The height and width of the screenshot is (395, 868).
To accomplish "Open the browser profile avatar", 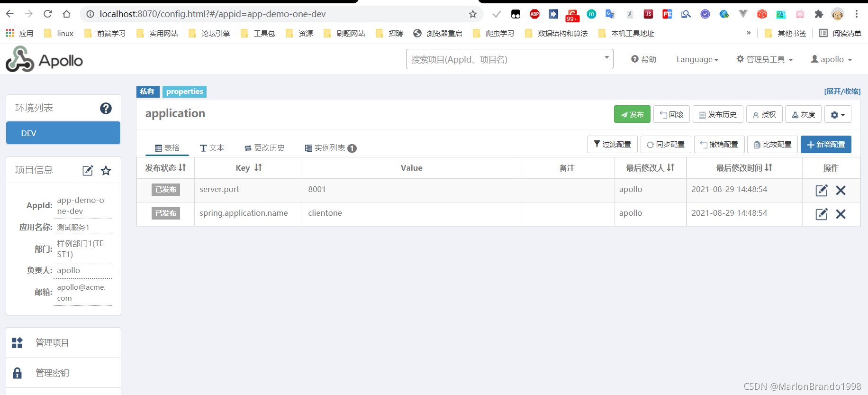I will click(x=838, y=14).
